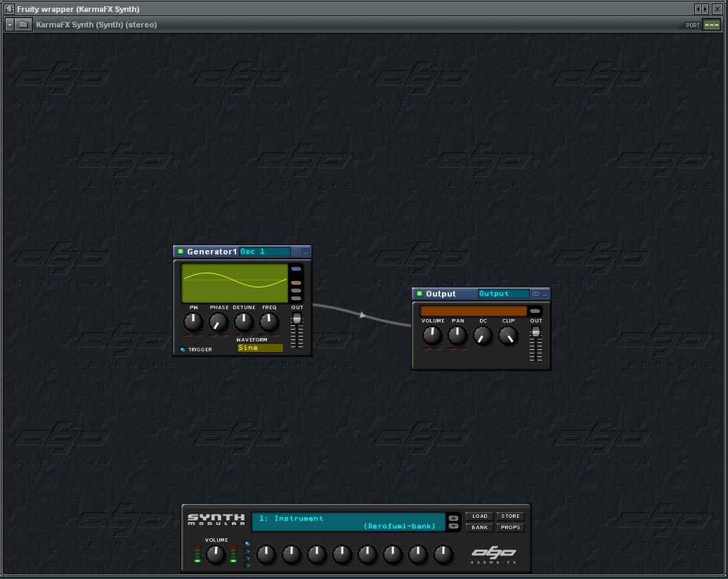The image size is (728, 579).
Task: Toggle the Generator1 green enable LED
Action: [x=181, y=251]
